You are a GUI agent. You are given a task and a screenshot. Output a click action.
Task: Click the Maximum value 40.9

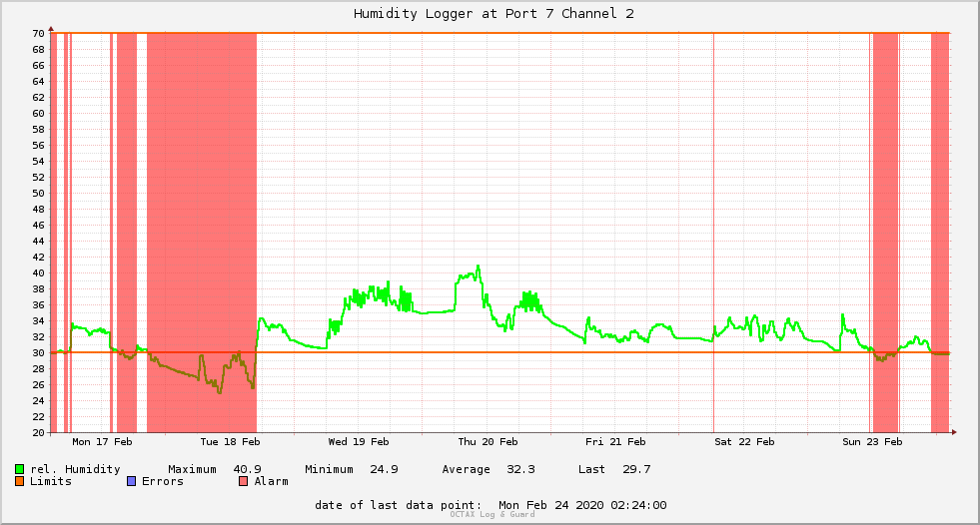click(x=247, y=469)
